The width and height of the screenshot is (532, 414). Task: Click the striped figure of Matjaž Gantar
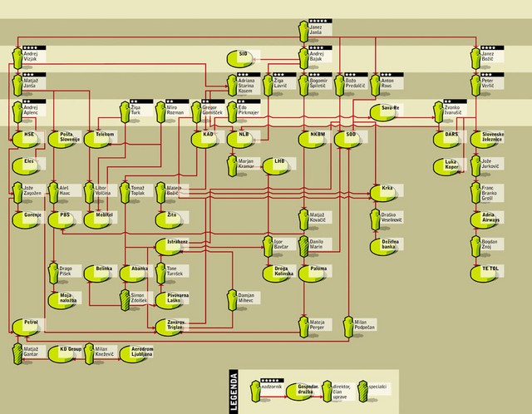(17, 353)
